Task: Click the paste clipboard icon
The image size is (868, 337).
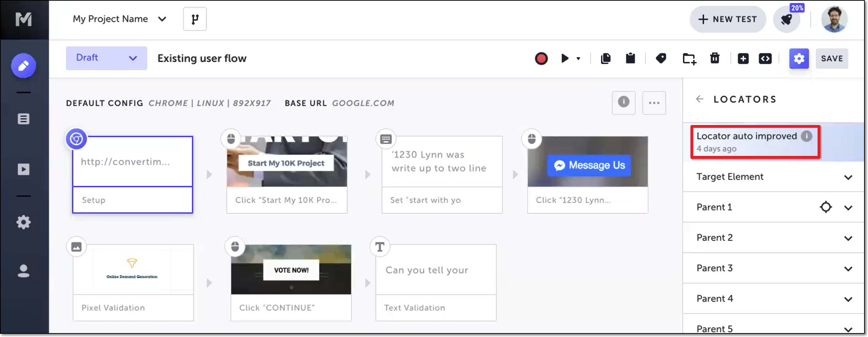Action: click(630, 58)
